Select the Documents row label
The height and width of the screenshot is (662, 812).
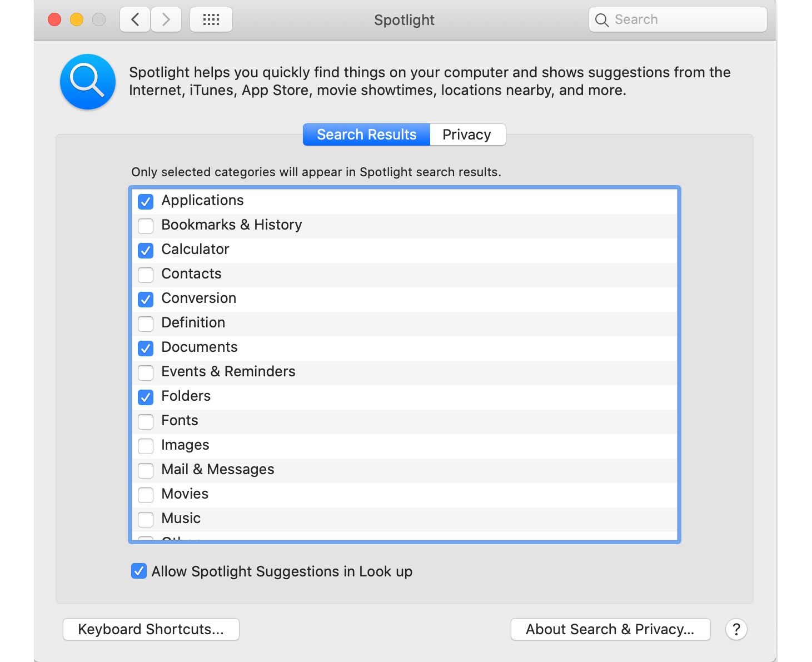(x=199, y=347)
